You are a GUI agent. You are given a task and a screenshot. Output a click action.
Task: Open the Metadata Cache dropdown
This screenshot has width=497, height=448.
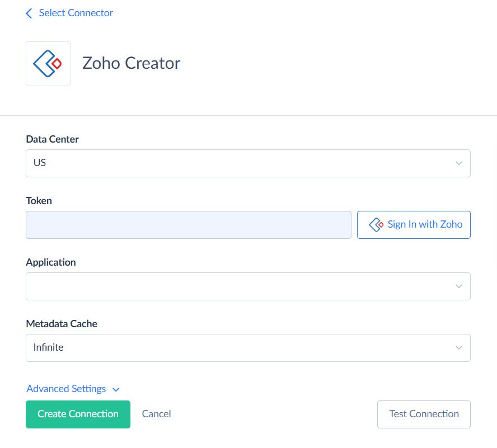pos(248,347)
